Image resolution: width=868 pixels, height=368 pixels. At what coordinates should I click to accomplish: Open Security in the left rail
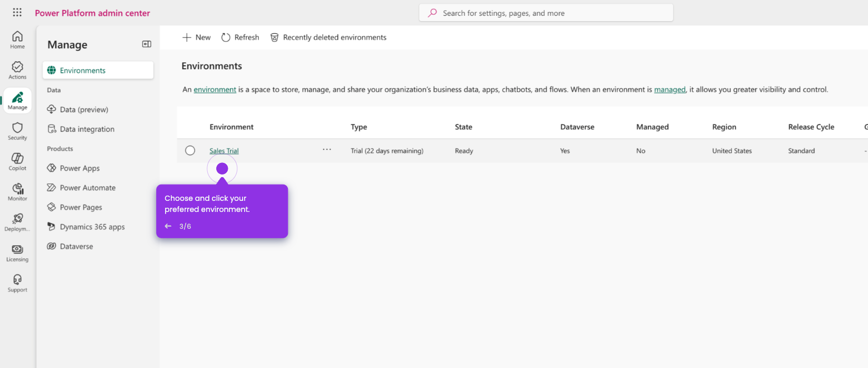[17, 131]
